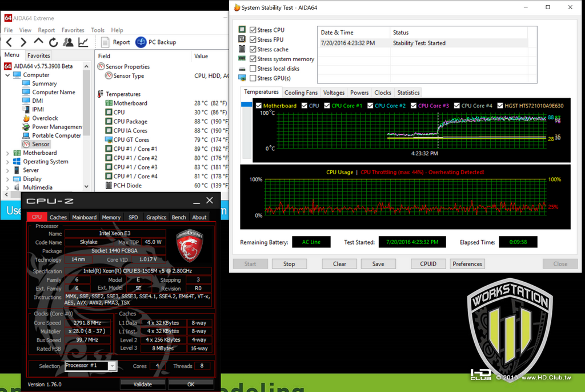Switch to the Statistics tab
The width and height of the screenshot is (585, 392).
pyautogui.click(x=408, y=93)
